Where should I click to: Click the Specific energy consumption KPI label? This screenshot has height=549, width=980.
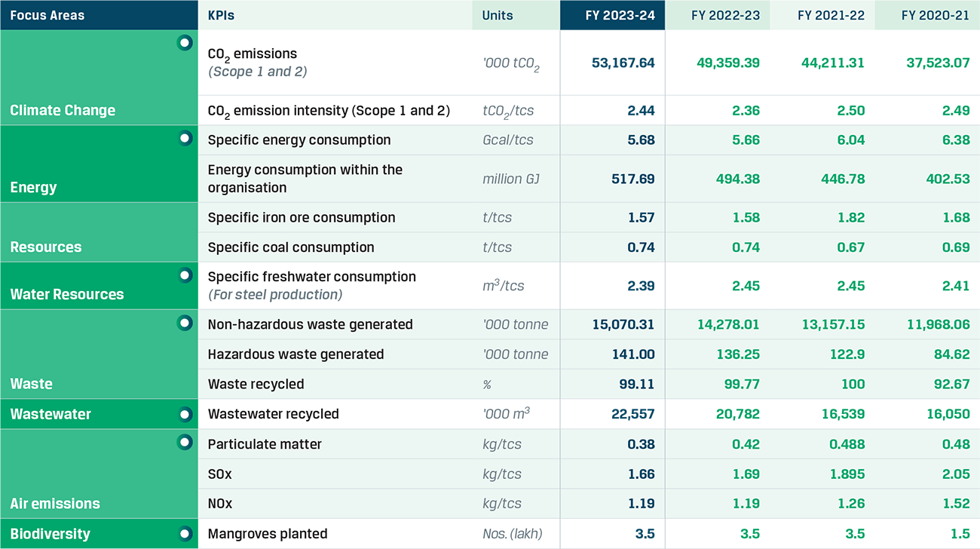click(x=299, y=140)
